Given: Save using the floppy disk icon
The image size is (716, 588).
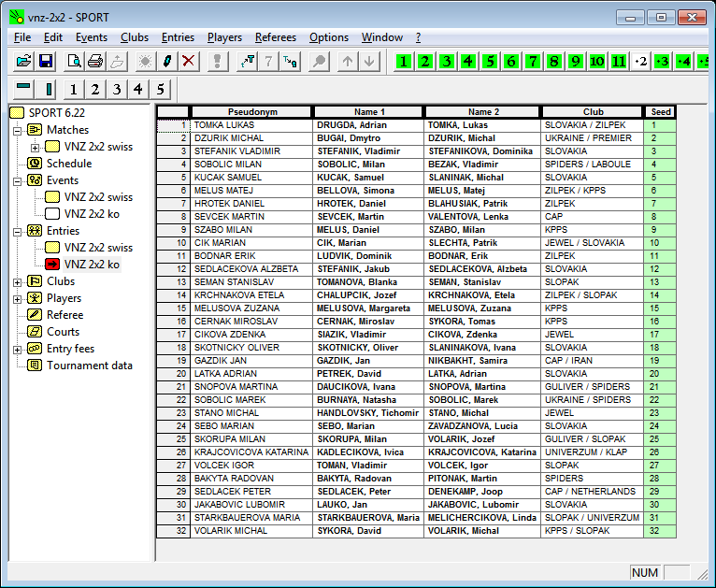Looking at the screenshot, I should [x=45, y=62].
